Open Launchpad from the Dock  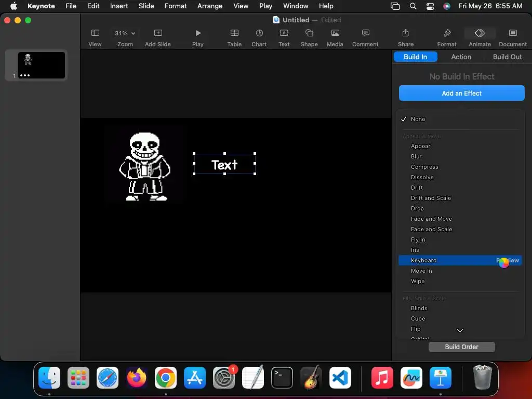pos(78,378)
